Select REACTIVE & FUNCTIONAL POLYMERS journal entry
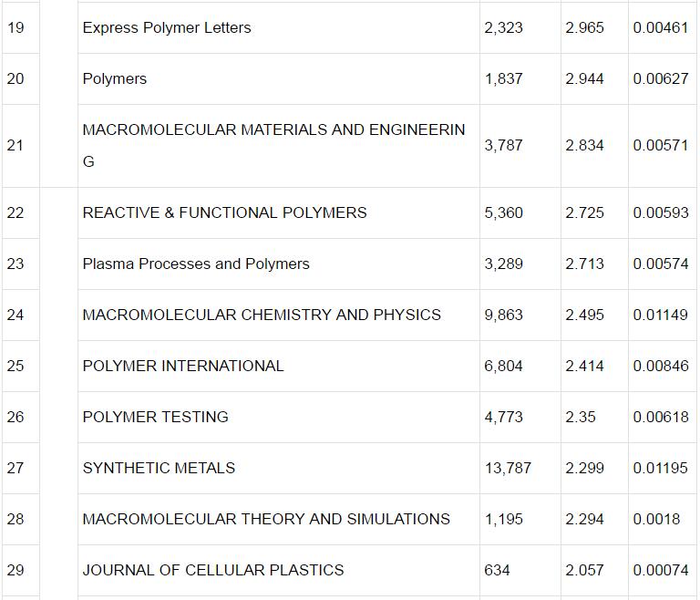 [224, 212]
